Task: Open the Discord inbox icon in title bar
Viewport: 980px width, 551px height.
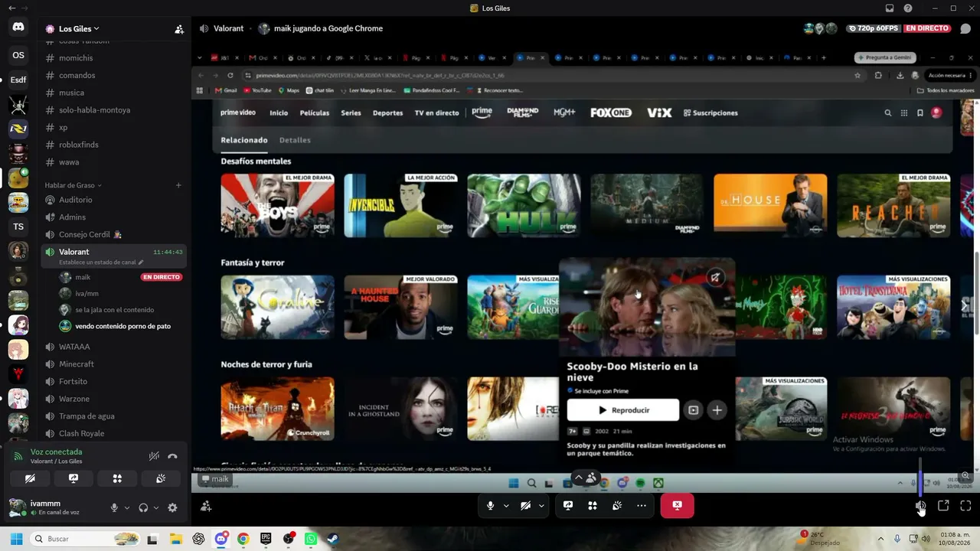Action: pyautogui.click(x=890, y=8)
